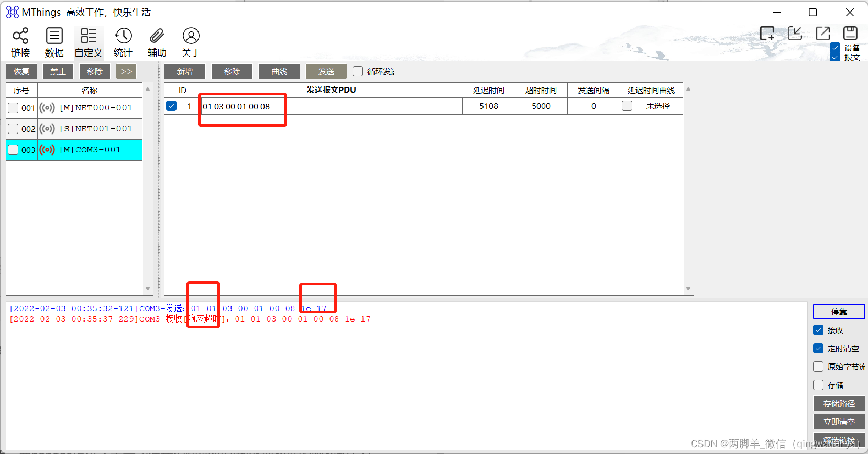Click the 延迟时间 value 5108
The height and width of the screenshot is (454, 868).
[489, 106]
